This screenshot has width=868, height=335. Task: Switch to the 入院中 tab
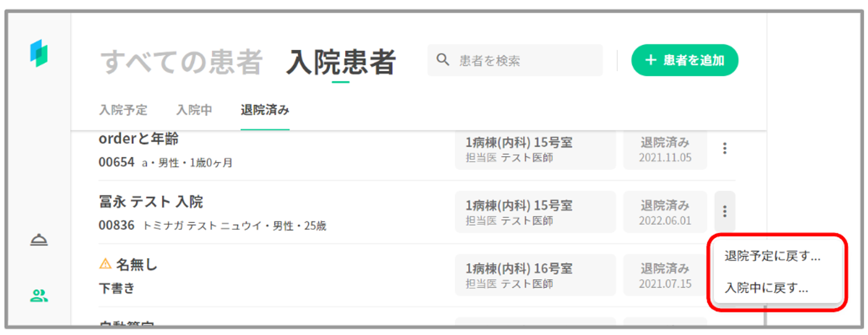tap(194, 110)
